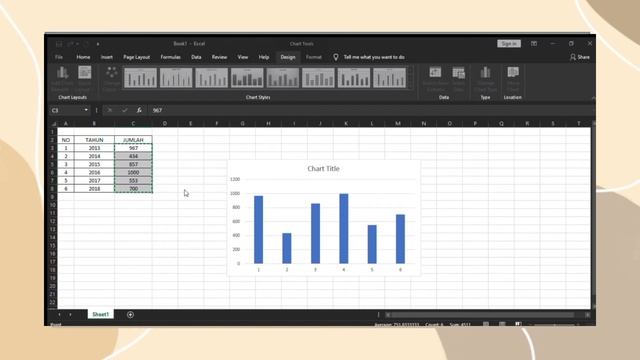Select the sixth chart style thumbnail
Viewport: 640px width, 360px height.
tap(318, 78)
